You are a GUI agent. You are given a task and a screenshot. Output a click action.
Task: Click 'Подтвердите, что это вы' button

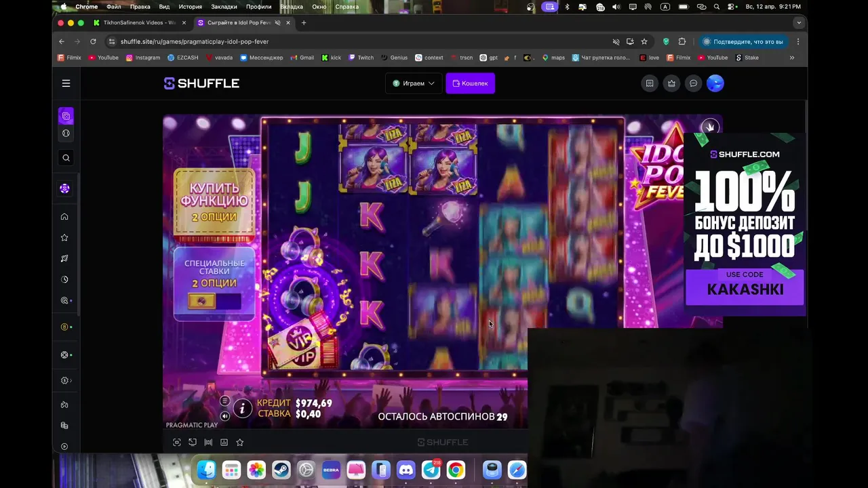click(x=743, y=41)
